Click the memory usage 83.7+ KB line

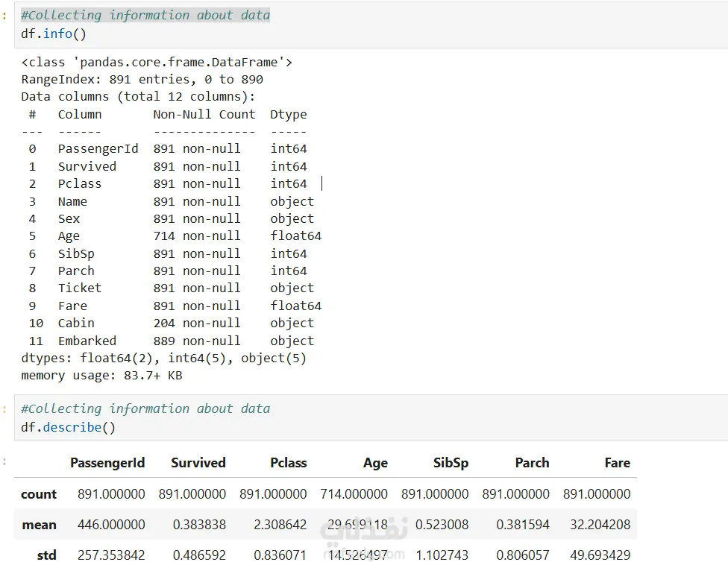tap(101, 376)
